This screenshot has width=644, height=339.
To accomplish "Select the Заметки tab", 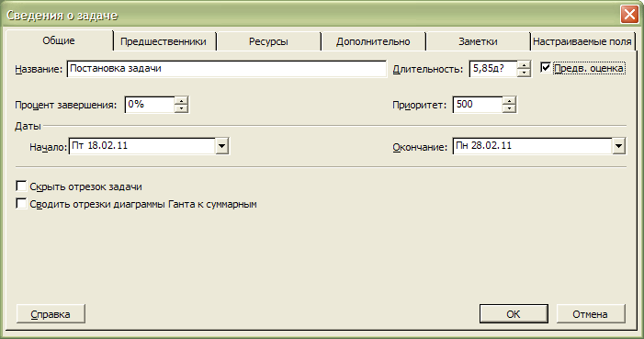I will 478,41.
